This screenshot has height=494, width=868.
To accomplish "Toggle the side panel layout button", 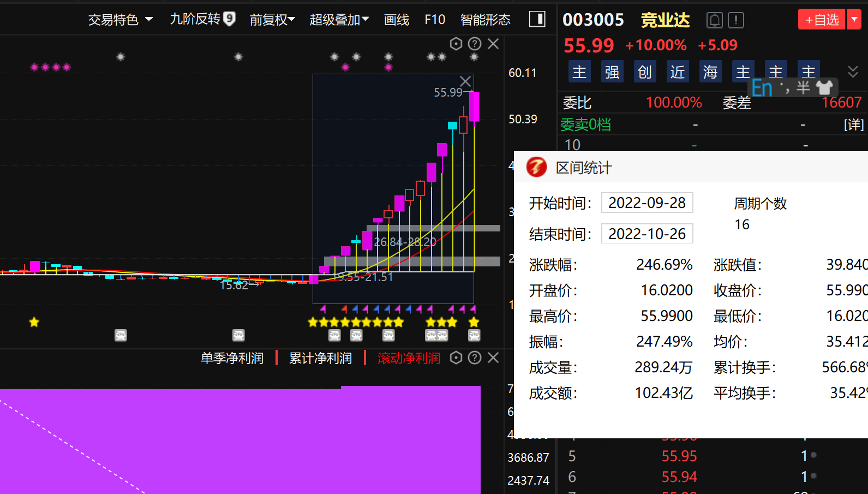I will (x=537, y=20).
